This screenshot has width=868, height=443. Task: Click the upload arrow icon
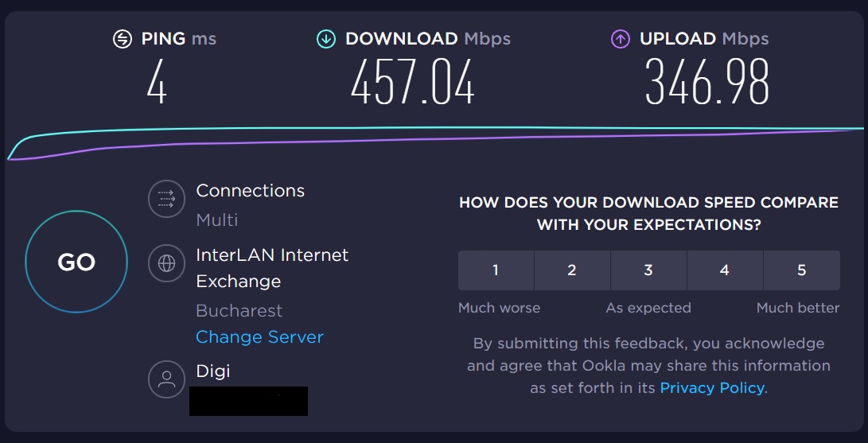pos(621,39)
